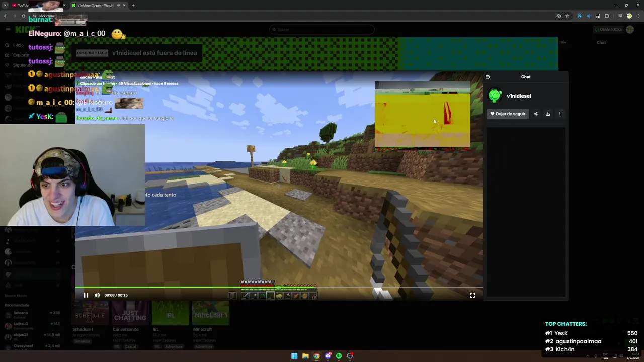Screen dimensions: 644x362
Task: Enter fullscreen on the clip player
Action: [472, 295]
